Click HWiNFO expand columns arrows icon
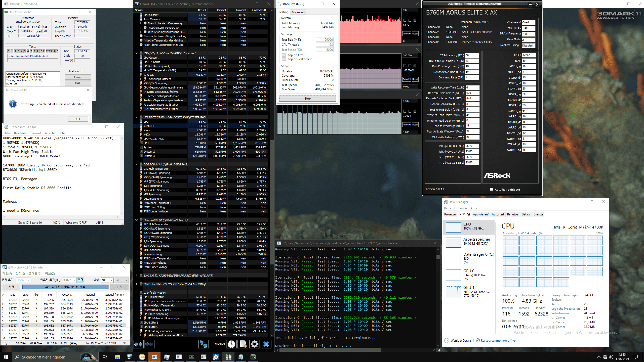The height and width of the screenshot is (362, 644). coord(138,344)
